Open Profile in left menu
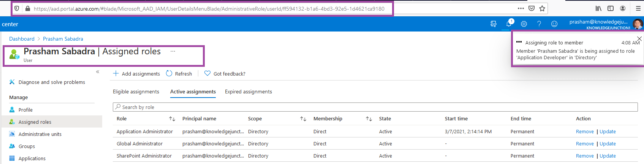This screenshot has height=164, width=644. pos(25,110)
